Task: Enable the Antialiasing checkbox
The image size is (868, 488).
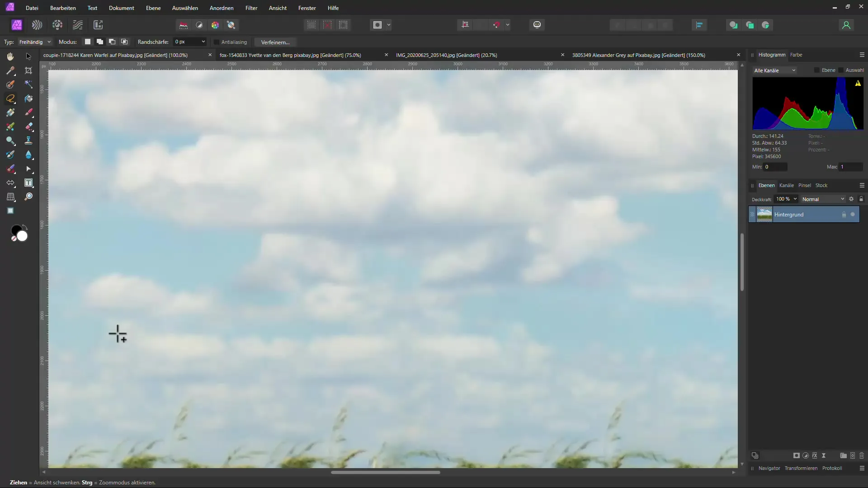Action: point(217,42)
